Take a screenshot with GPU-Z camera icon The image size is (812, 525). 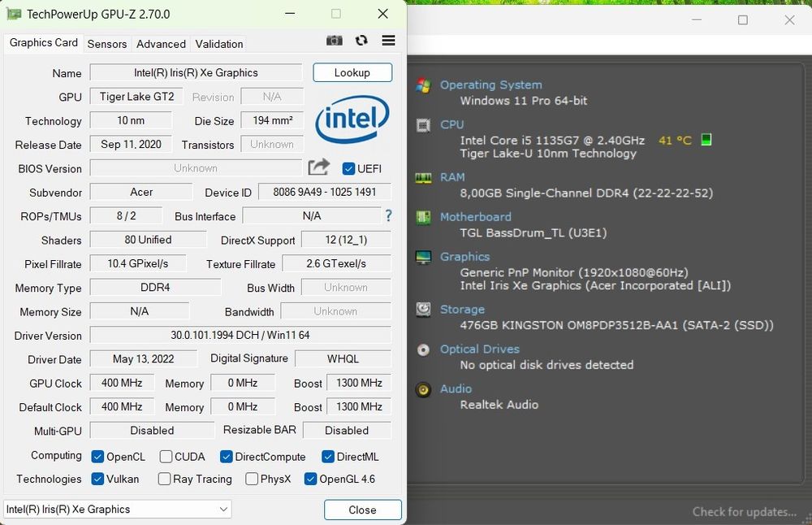click(334, 41)
